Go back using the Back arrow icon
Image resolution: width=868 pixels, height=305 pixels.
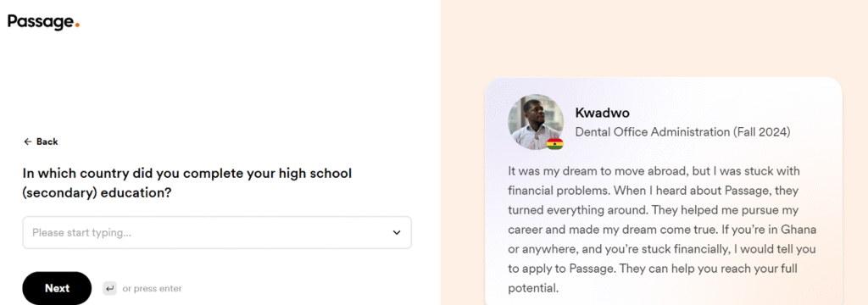tap(27, 141)
